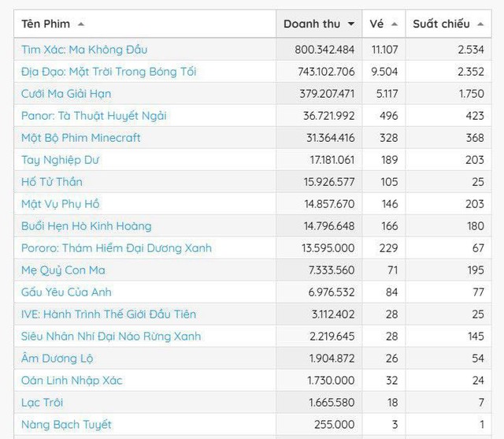Select the Mẹ Quỷ Con Ma link
Screen dimensions: 504x439
point(63,270)
